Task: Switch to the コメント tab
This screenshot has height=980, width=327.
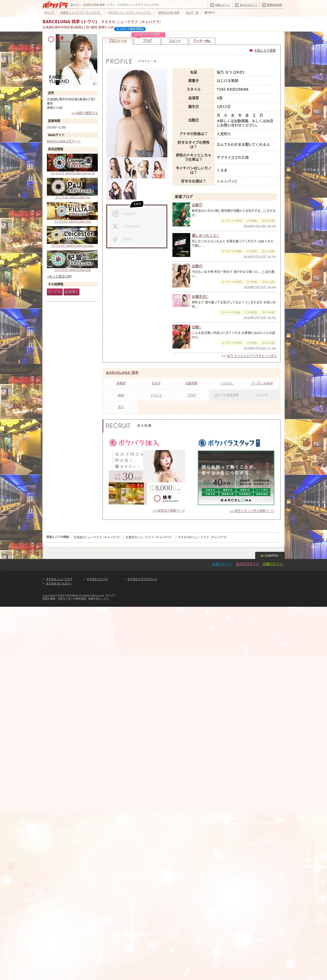Action: pyautogui.click(x=175, y=41)
